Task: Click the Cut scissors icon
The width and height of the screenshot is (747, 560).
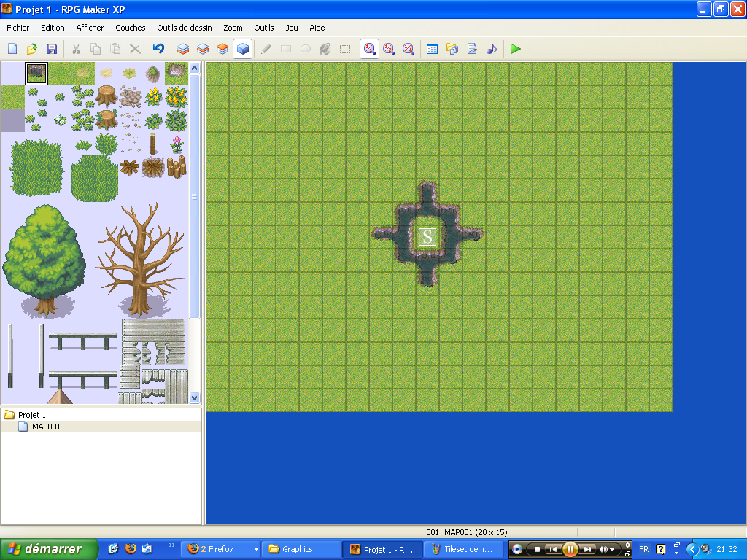Action: pyautogui.click(x=76, y=49)
